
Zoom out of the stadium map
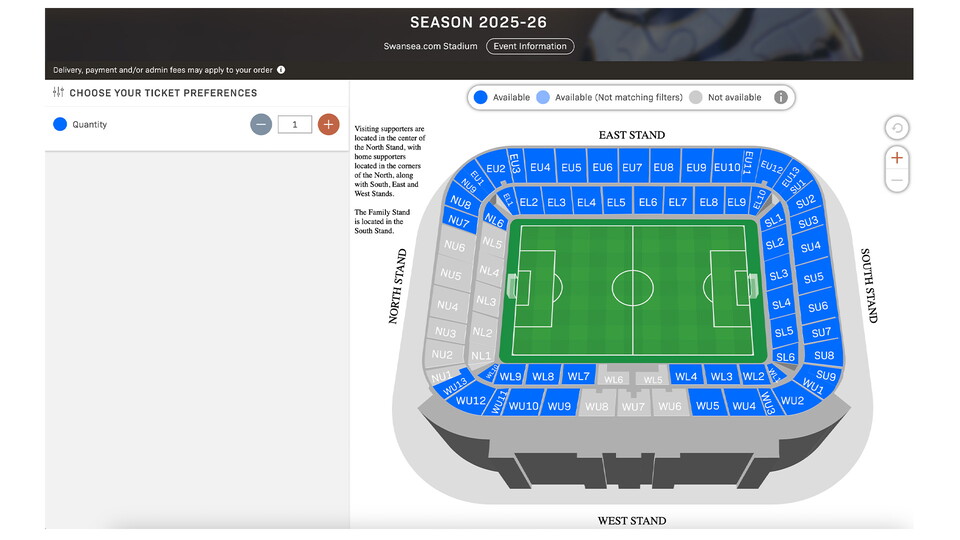coord(896,180)
